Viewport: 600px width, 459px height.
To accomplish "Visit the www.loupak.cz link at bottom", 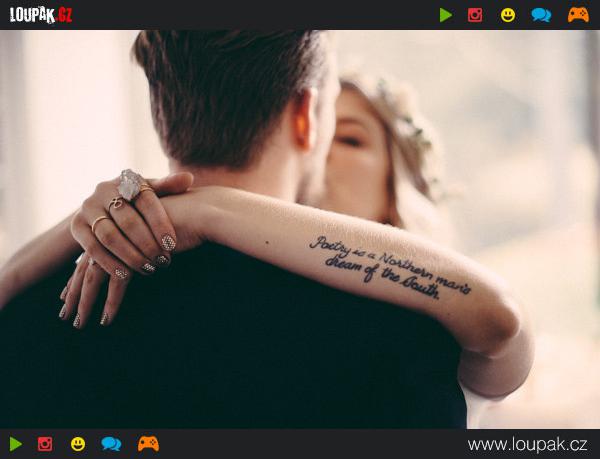I will [527, 444].
